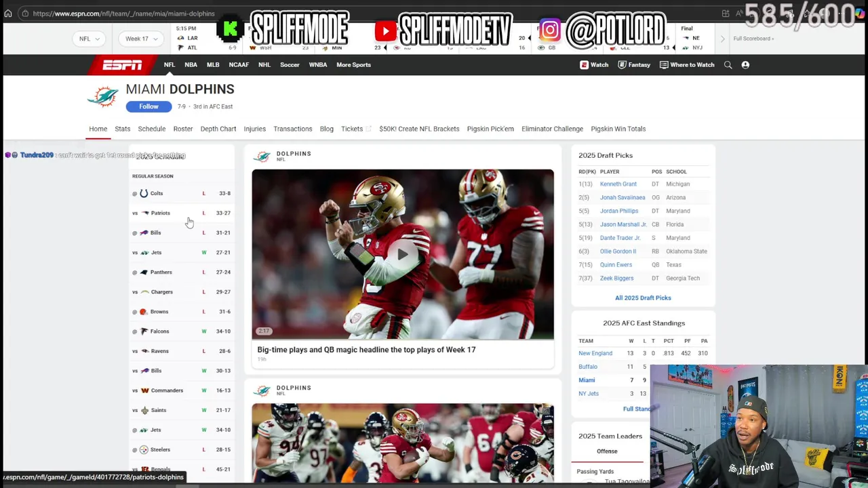This screenshot has width=868, height=488.
Task: Open Kenneth Grant player link
Action: [618, 184]
